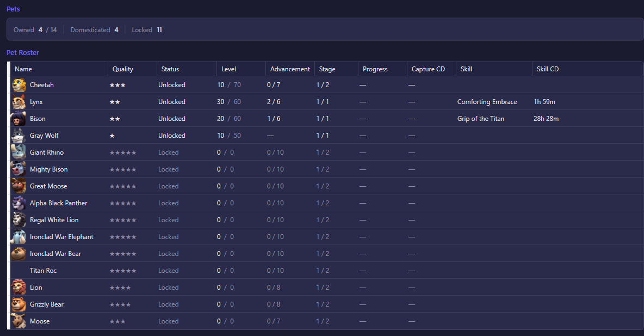
Task: Click the Lion pet avatar icon
Action: click(18, 287)
